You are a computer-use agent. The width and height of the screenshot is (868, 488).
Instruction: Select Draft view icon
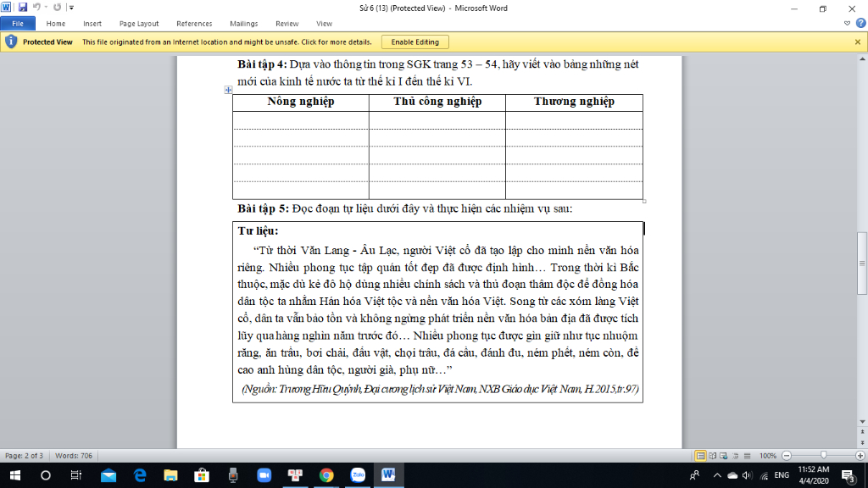(748, 456)
